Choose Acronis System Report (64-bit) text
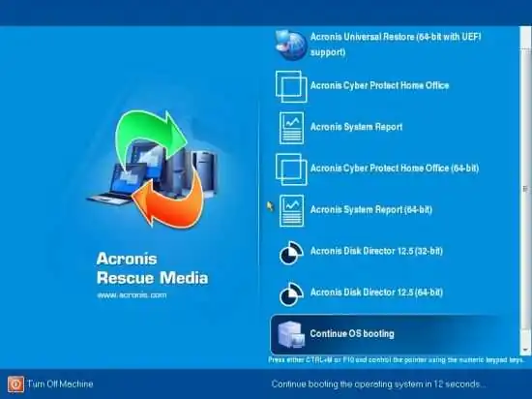Image resolution: width=532 pixels, height=399 pixels. pyautogui.click(x=371, y=209)
